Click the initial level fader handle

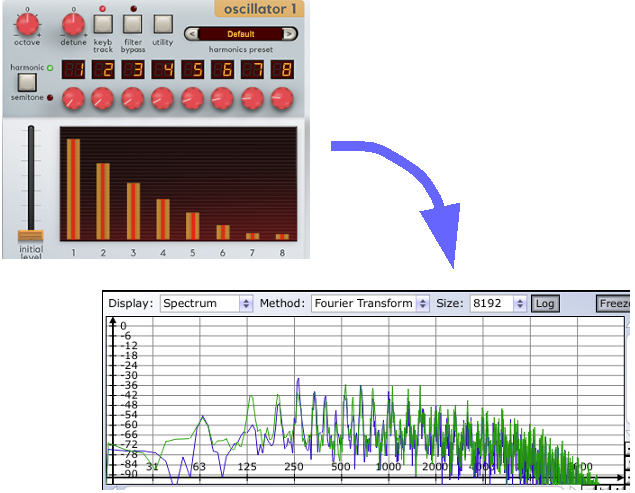[30, 236]
